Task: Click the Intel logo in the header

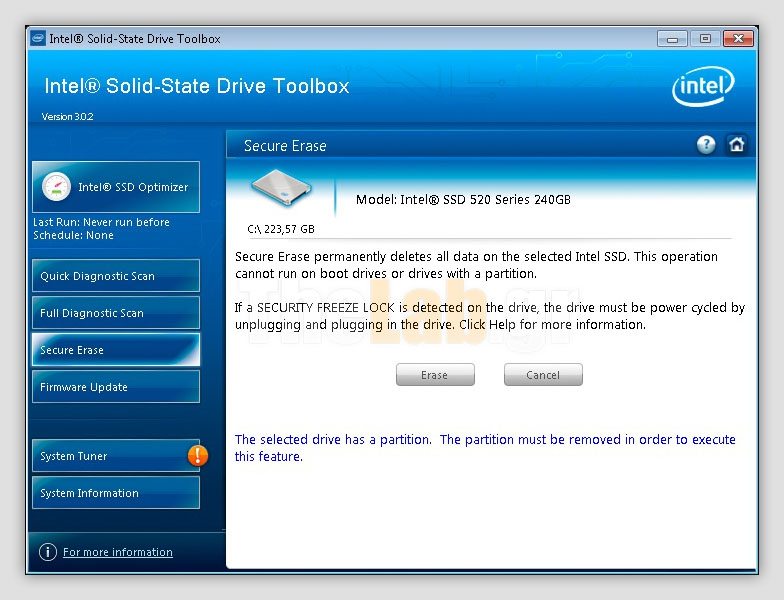Action: click(703, 86)
